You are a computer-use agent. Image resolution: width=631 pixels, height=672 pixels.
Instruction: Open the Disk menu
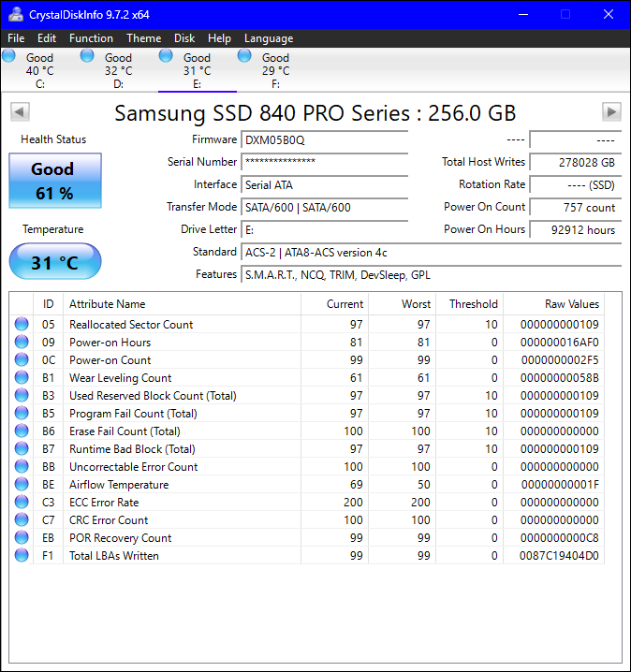[184, 38]
